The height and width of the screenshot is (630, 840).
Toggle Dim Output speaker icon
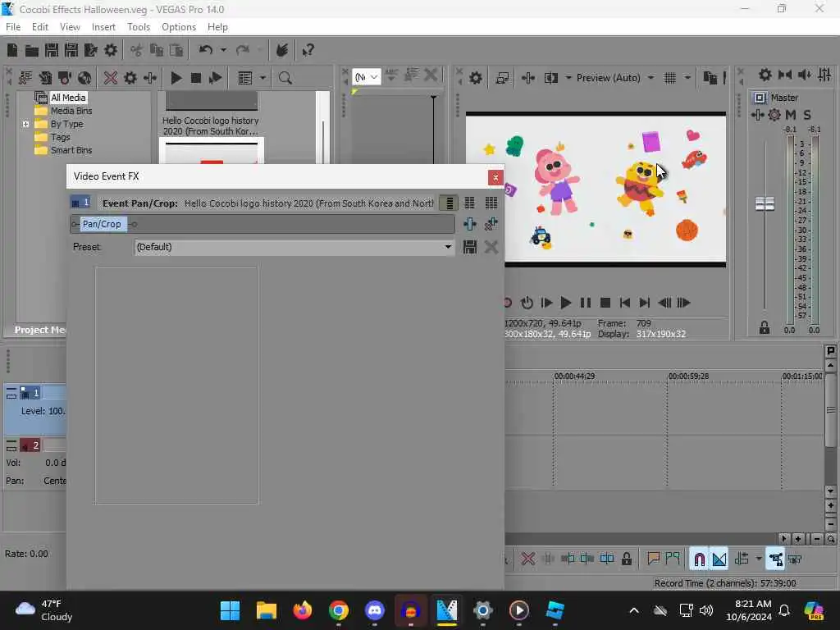coord(805,75)
